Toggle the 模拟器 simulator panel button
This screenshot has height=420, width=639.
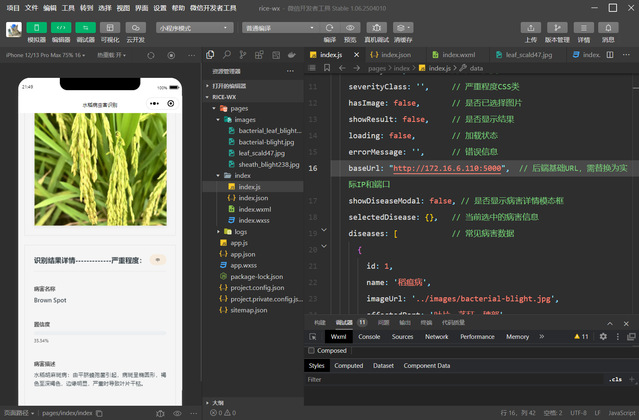(x=36, y=27)
